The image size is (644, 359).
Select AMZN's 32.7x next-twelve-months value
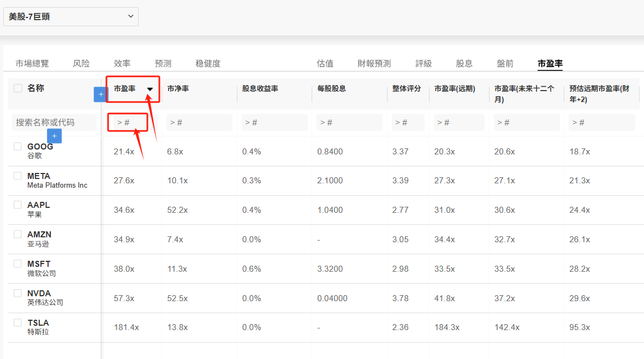click(505, 240)
